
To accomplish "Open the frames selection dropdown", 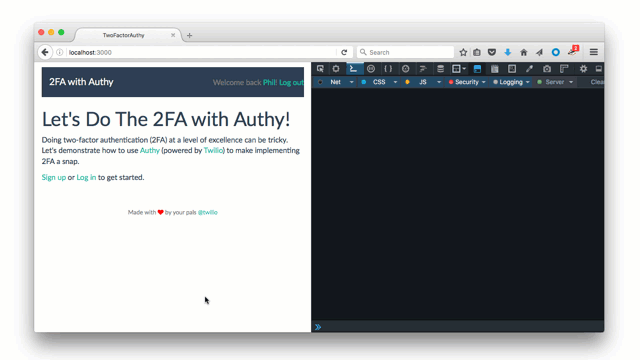I will [459, 69].
